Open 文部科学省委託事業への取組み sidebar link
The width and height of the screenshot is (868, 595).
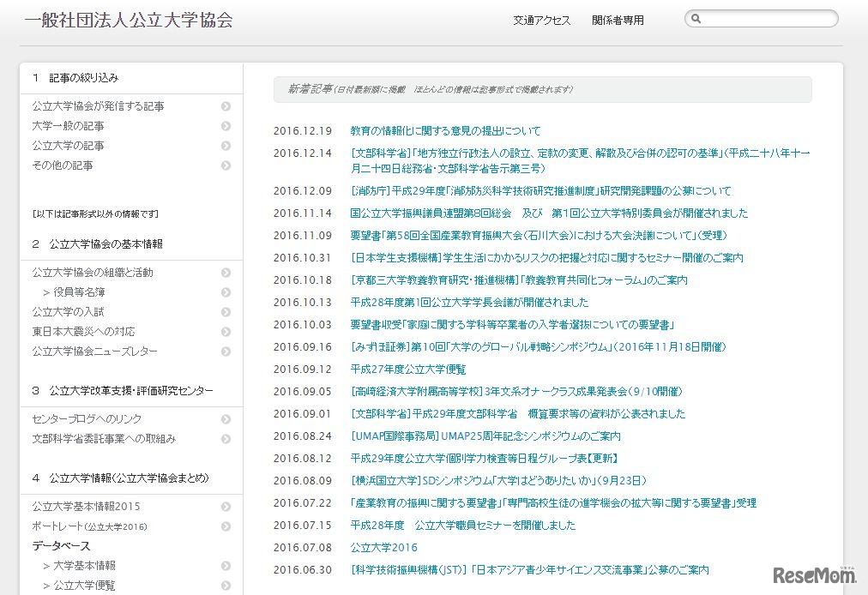click(x=104, y=439)
